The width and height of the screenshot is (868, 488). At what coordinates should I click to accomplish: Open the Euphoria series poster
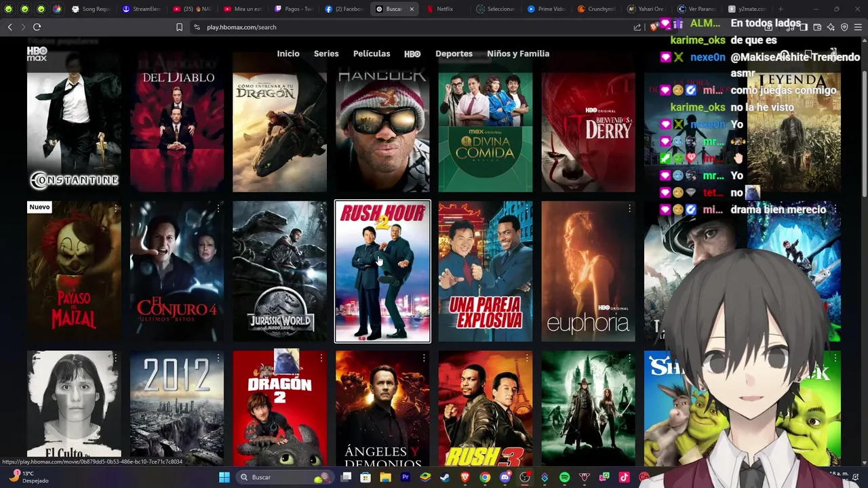coord(588,271)
